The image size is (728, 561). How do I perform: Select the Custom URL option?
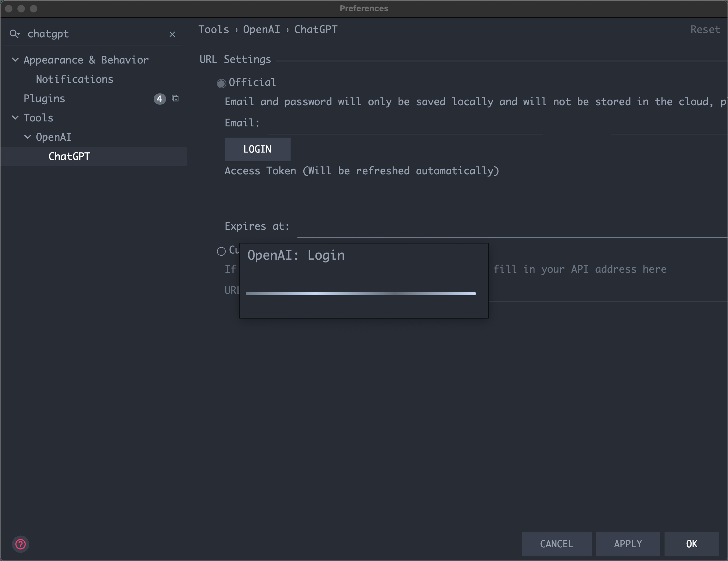[x=221, y=252]
